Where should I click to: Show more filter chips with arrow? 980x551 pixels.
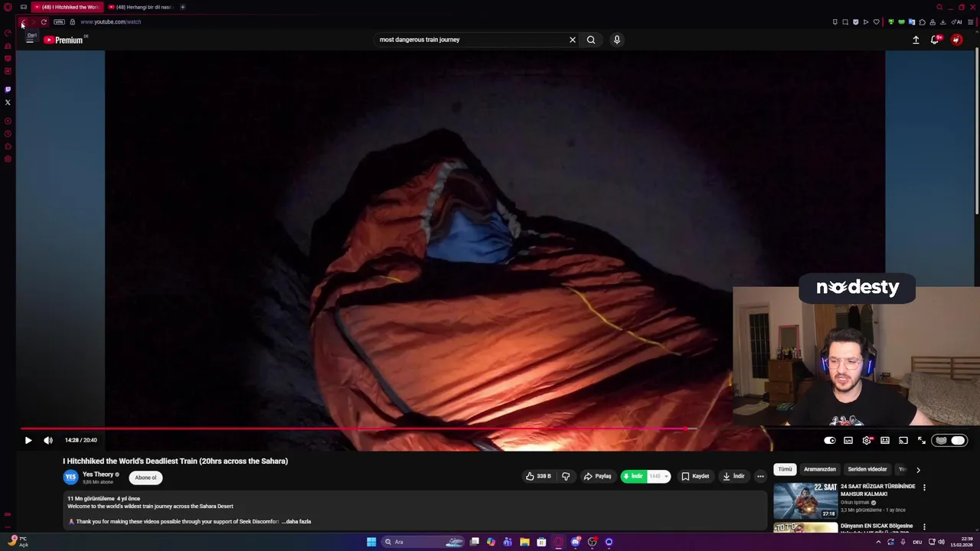tap(918, 470)
